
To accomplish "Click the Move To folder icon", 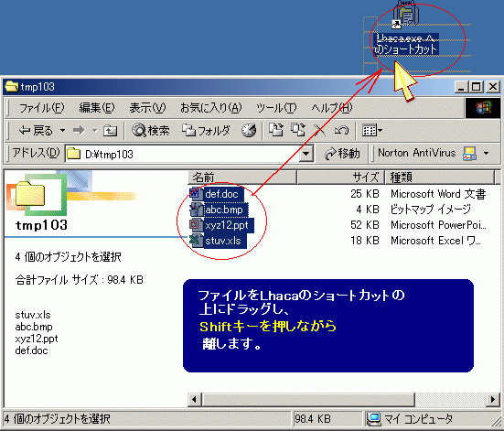I will click(x=276, y=130).
